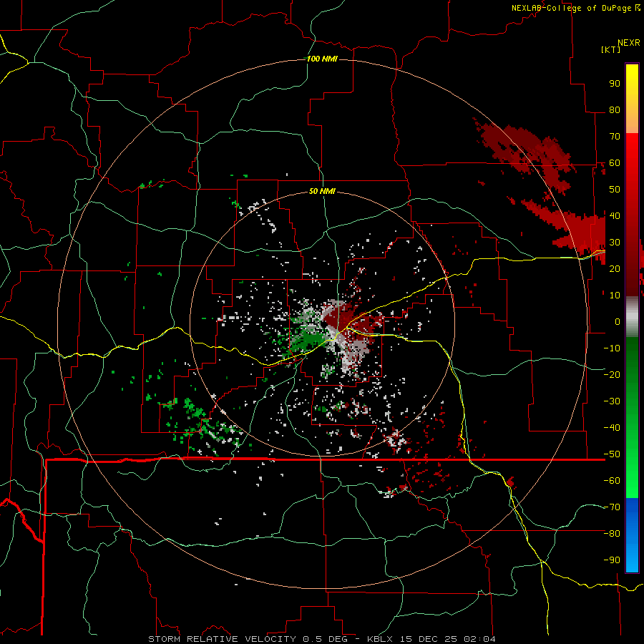Click the NEXLAB-College of DuPage credit text
Screen dimensions: 644x644
[571, 8]
